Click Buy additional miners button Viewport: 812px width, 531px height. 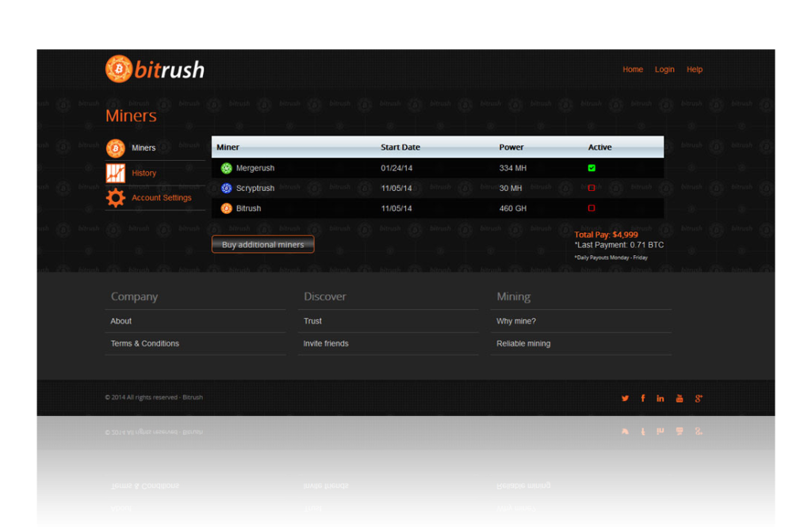click(x=263, y=245)
